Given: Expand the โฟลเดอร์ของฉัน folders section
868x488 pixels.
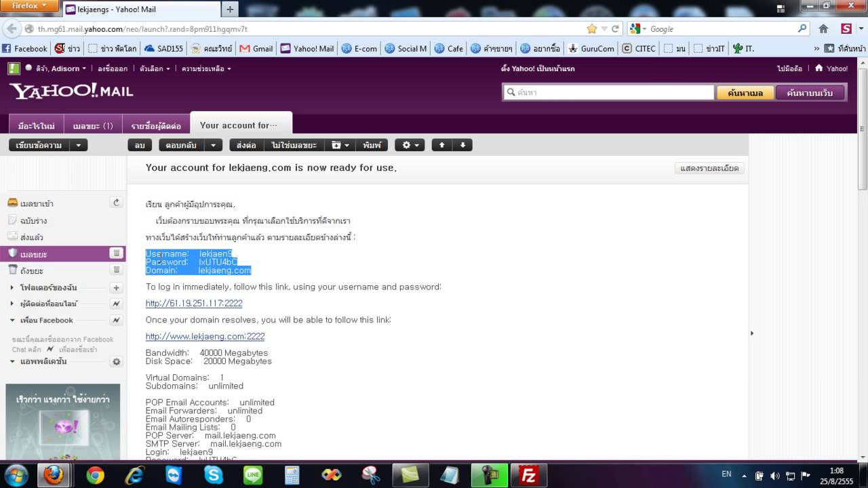Looking at the screenshot, I should 12,287.
